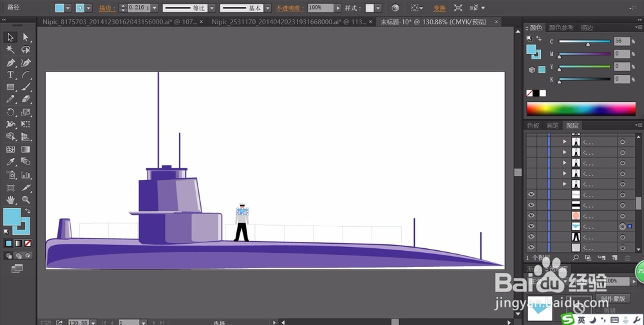Image resolution: width=644 pixels, height=325 pixels.
Task: Toggle visibility of the first hidden layer row
Action: click(x=531, y=142)
